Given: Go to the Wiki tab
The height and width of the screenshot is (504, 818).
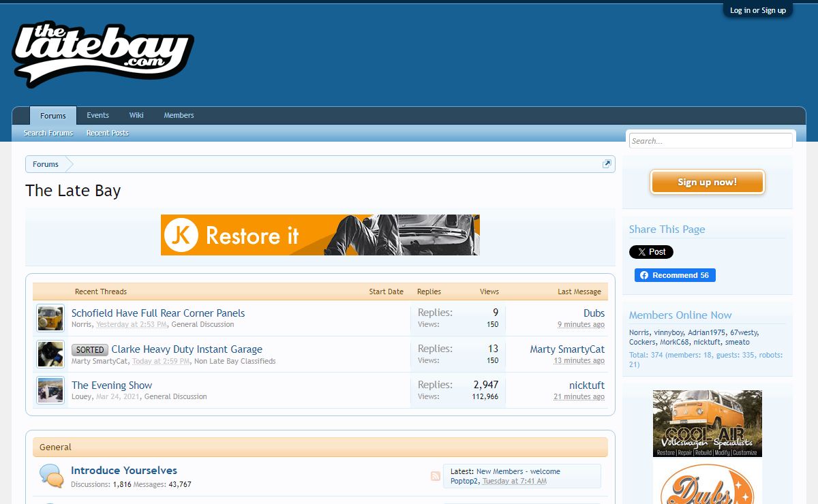Looking at the screenshot, I should [136, 115].
